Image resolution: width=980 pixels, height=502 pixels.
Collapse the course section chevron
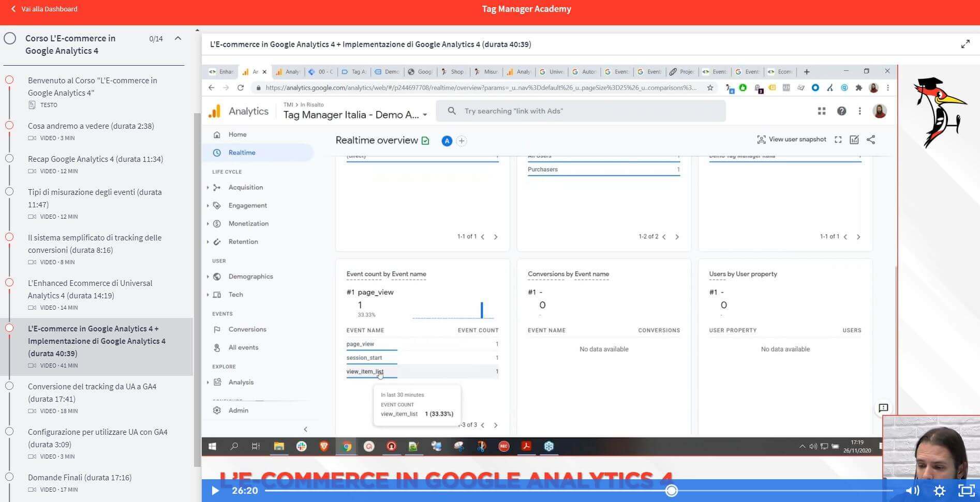178,38
